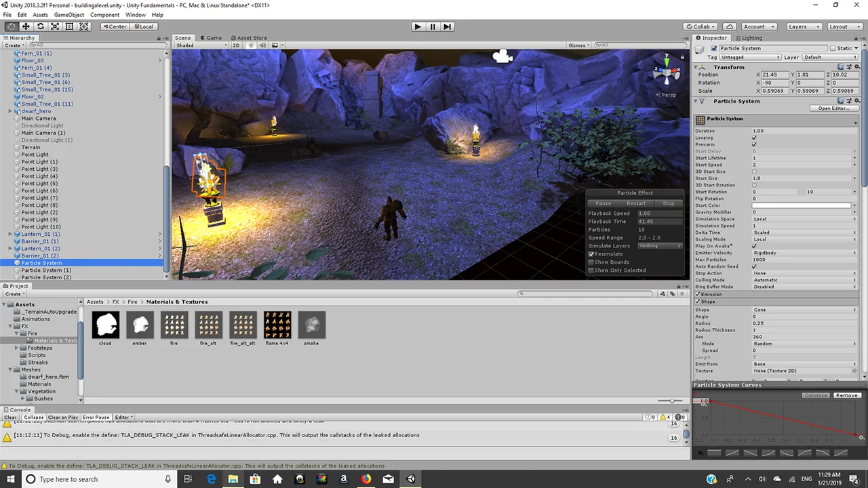
Task: Select the Hand tool in the toolbar
Action: point(11,26)
